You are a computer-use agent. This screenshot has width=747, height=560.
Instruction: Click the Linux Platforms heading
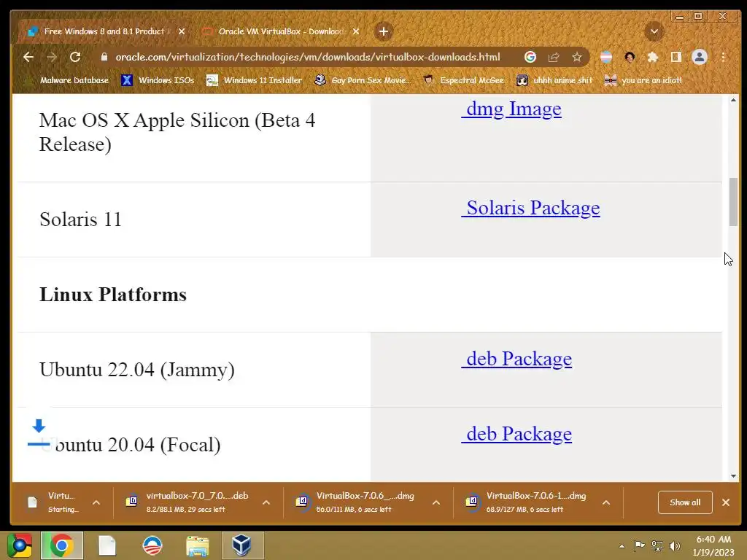point(113,295)
